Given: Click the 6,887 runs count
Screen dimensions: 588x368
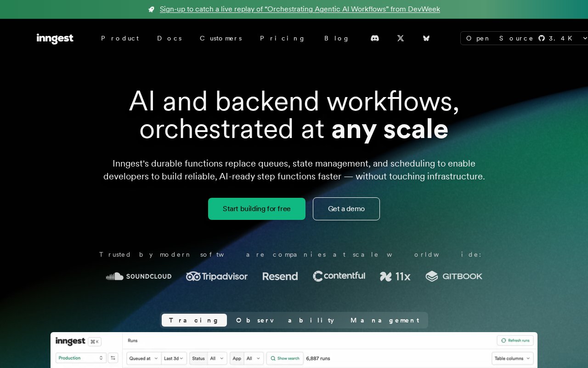Looking at the screenshot, I should 318,358.
